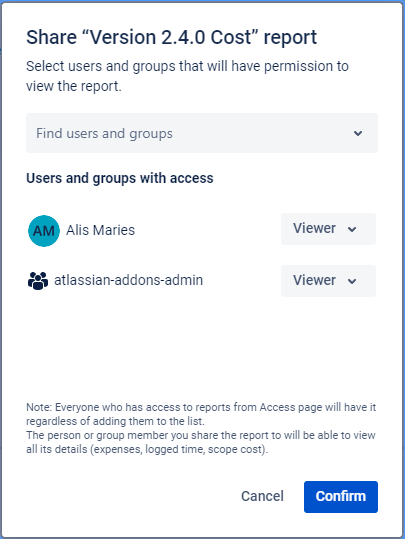Click the arrow icon in Alis Maries' Viewer dropdown

(352, 229)
